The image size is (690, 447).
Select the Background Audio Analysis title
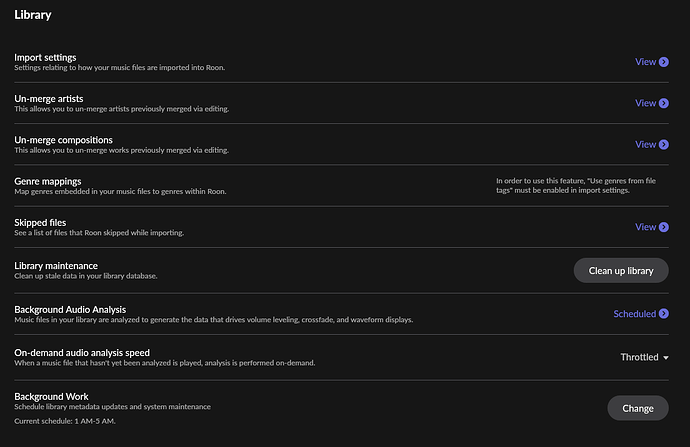pos(70,310)
